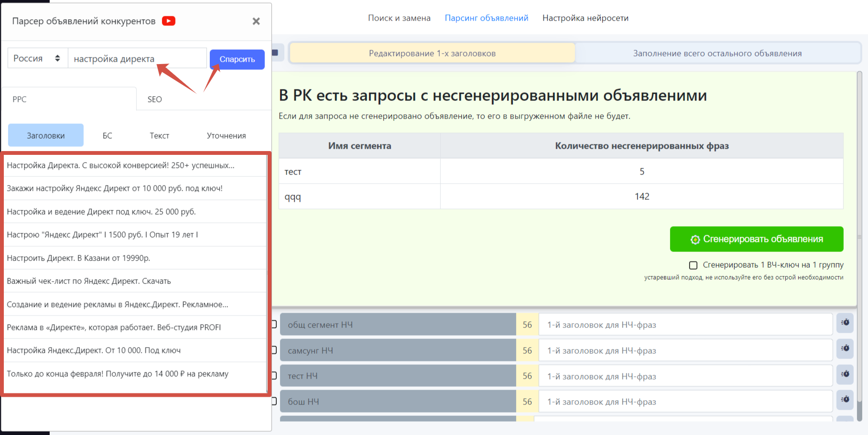
Task: Select the Текст sub-tab
Action: (x=159, y=135)
